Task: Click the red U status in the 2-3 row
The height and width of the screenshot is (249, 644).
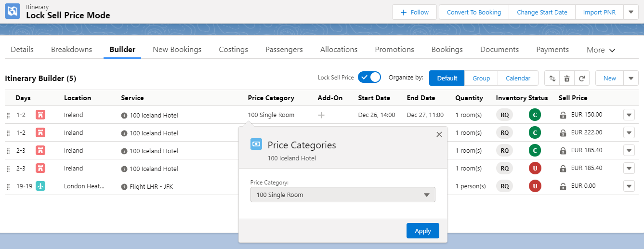Action: coord(535,168)
